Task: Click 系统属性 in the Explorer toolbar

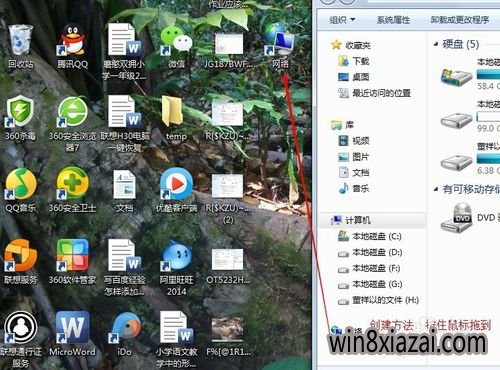Action: 393,20
